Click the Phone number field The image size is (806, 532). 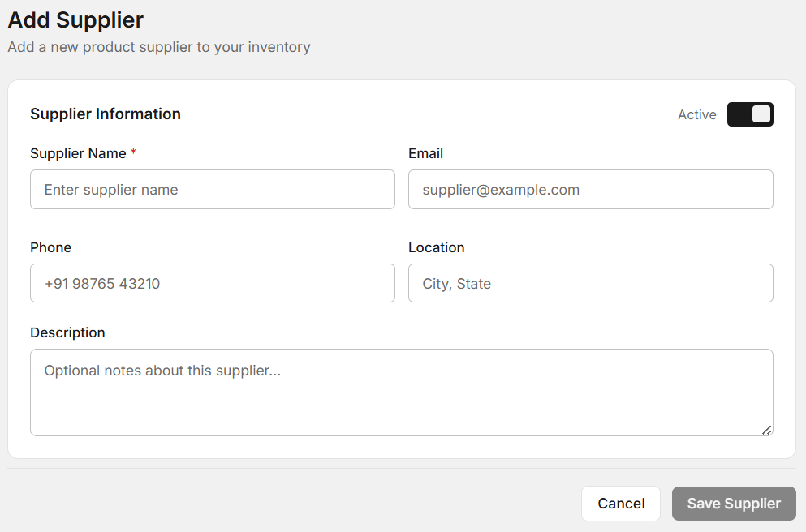tap(212, 283)
